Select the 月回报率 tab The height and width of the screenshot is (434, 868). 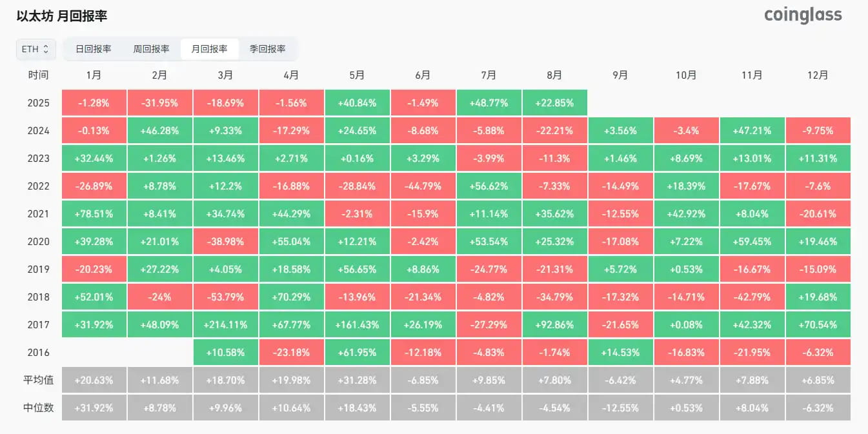(209, 49)
